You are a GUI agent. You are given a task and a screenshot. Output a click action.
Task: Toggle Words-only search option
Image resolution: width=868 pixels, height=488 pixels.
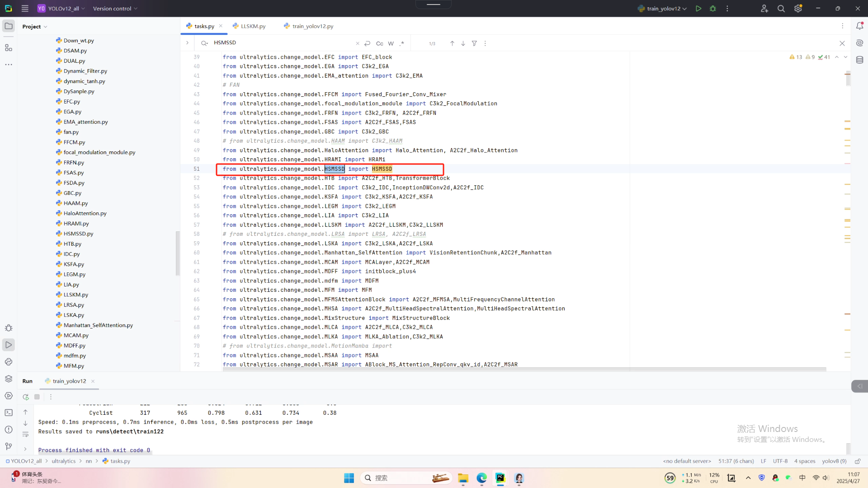coord(391,43)
